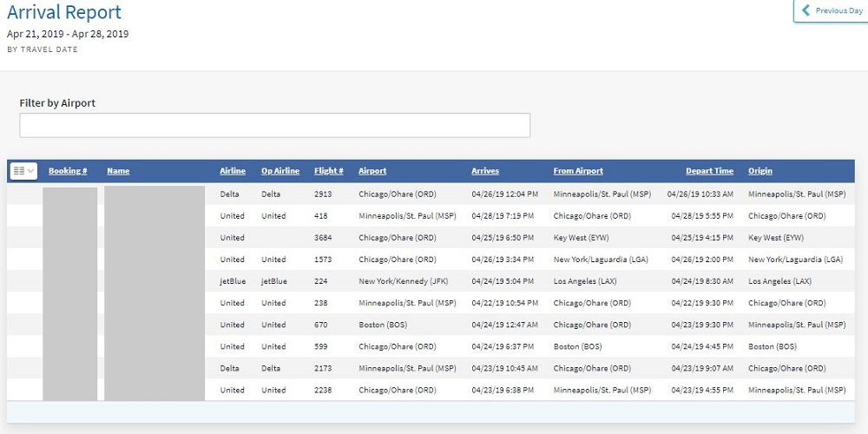
Task: Sort by Depart Time column header
Action: pyautogui.click(x=709, y=171)
